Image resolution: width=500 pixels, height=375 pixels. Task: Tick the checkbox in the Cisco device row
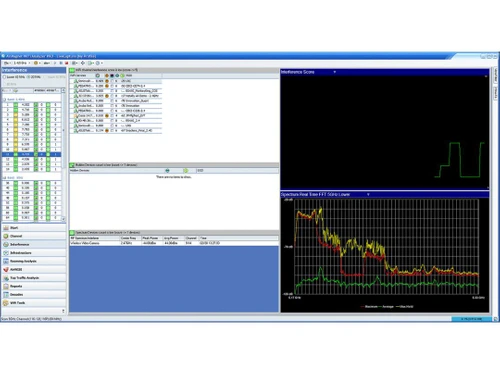[112, 116]
